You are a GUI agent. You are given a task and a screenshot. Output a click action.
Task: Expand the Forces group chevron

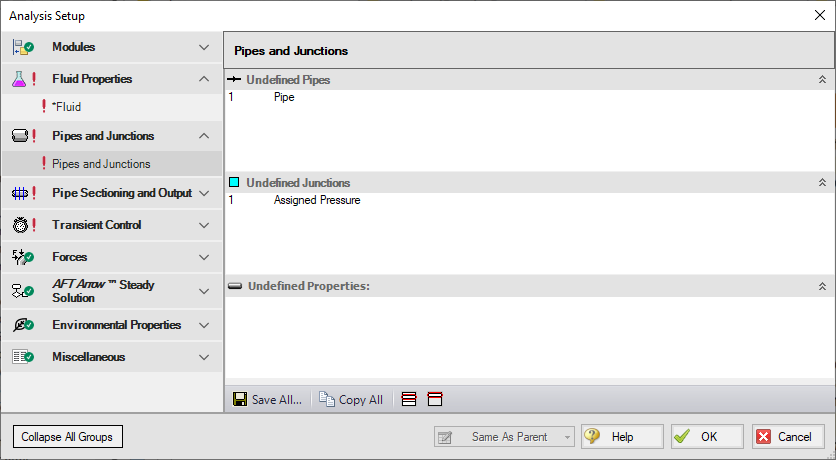pyautogui.click(x=204, y=257)
